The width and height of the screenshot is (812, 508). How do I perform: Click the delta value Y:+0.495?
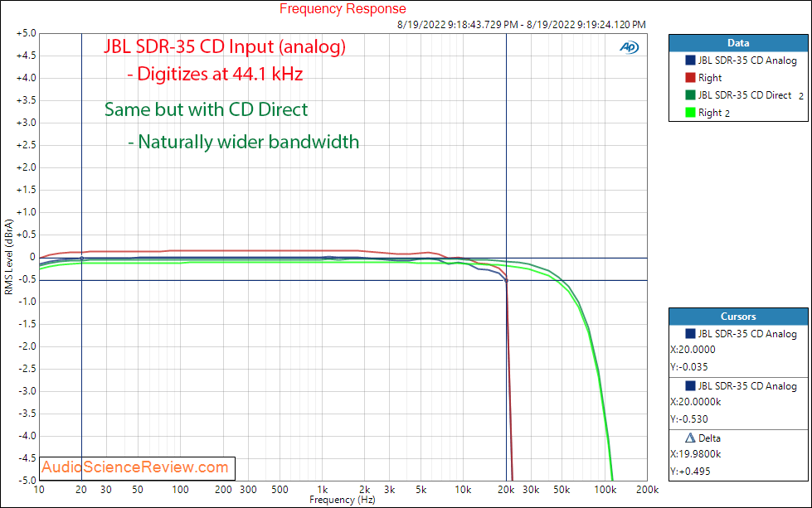point(690,472)
